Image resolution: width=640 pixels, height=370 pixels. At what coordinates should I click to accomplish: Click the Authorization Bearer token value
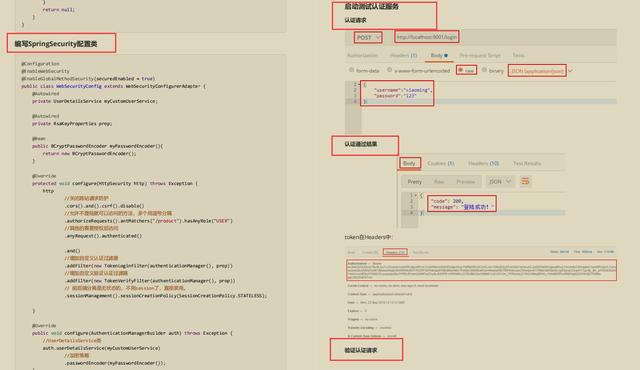(x=481, y=270)
